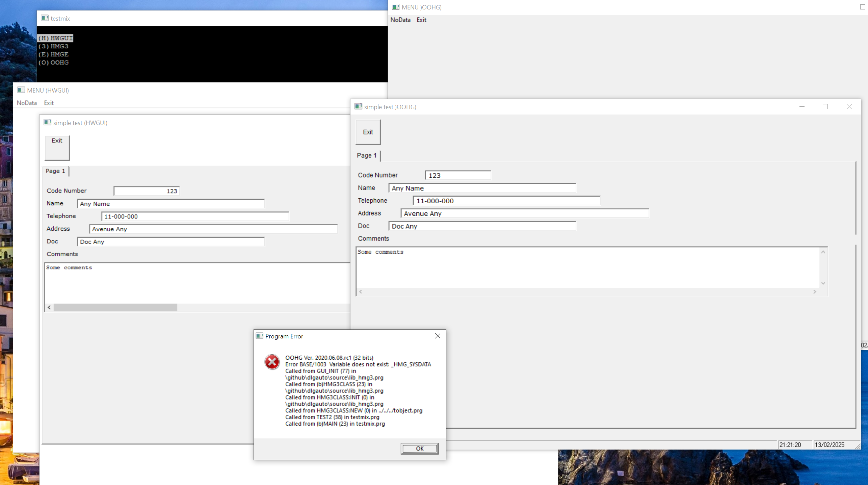Open Exit menu in MENU (HWGUI) window
868x485 pixels.
tap(49, 103)
